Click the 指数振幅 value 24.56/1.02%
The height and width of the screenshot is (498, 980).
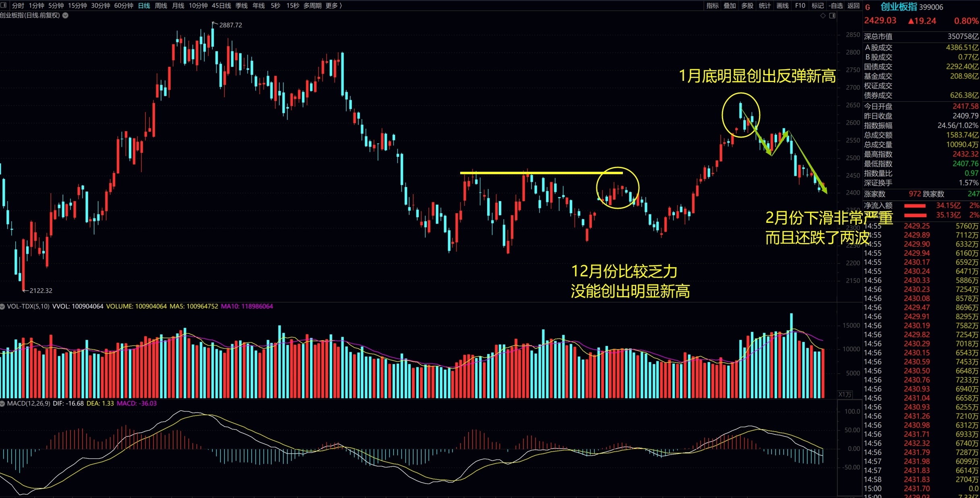click(x=958, y=126)
